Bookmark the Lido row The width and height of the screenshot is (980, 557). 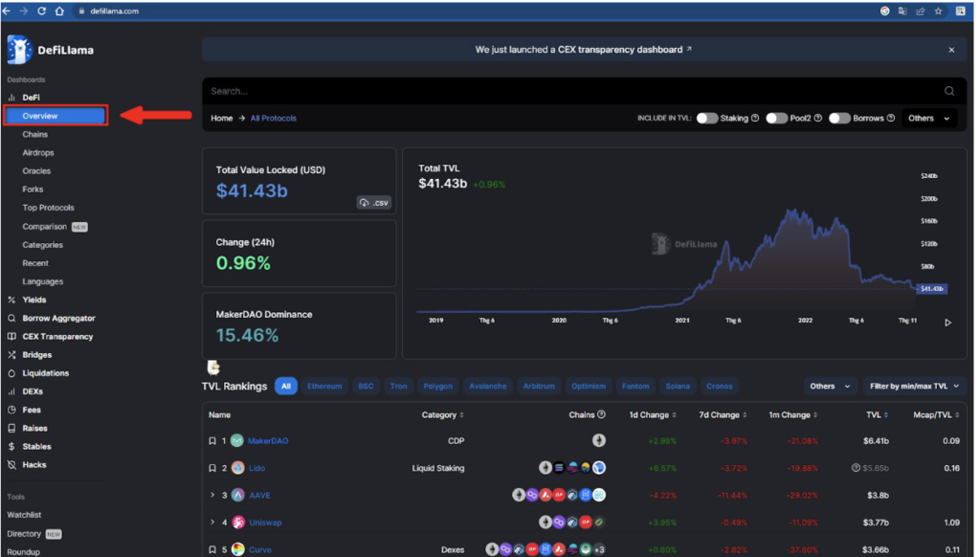212,468
